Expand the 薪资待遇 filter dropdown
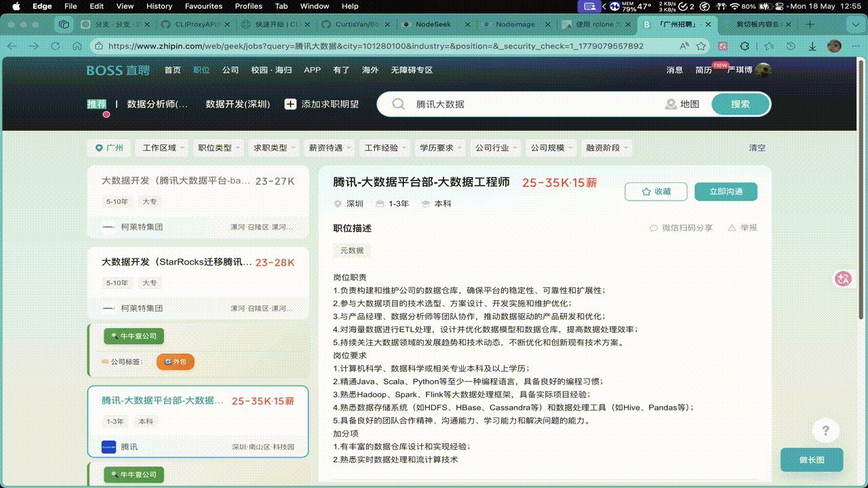The width and height of the screenshot is (868, 488). point(330,148)
